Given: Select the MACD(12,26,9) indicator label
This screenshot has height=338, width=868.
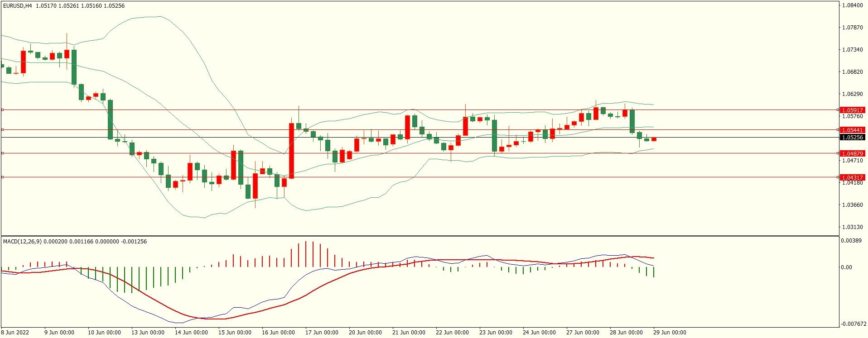Looking at the screenshot, I should pyautogui.click(x=22, y=241).
